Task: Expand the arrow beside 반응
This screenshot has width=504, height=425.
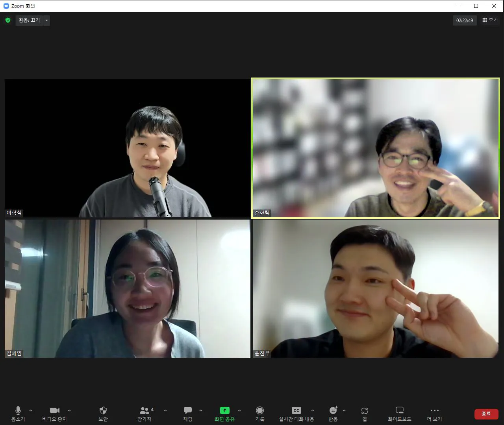Action: [x=344, y=410]
